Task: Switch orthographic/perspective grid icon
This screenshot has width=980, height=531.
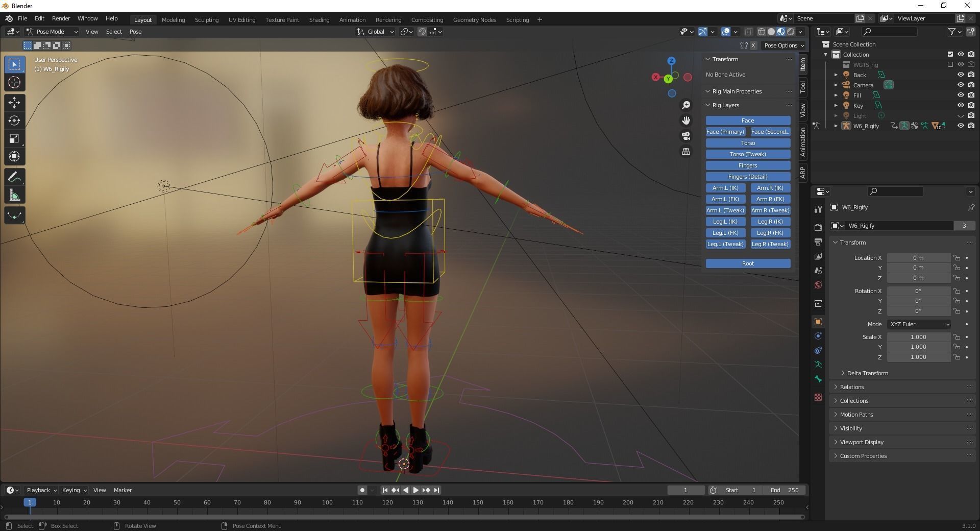Action: (x=686, y=152)
